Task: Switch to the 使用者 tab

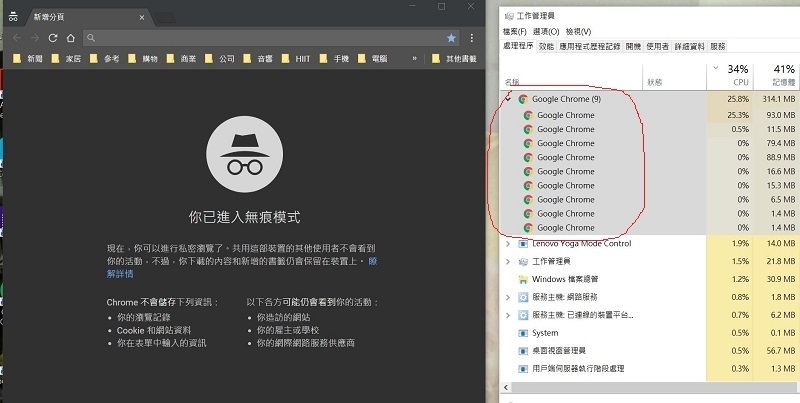Action: click(x=658, y=46)
